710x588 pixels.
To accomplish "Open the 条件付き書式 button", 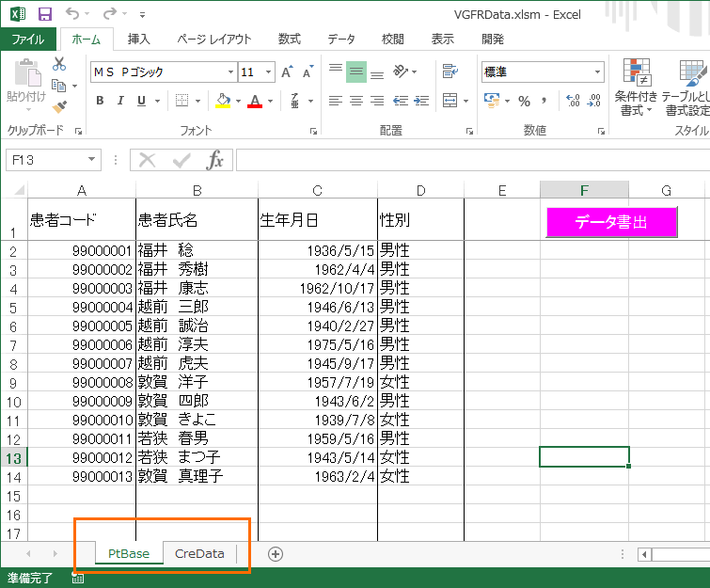I will [x=637, y=89].
